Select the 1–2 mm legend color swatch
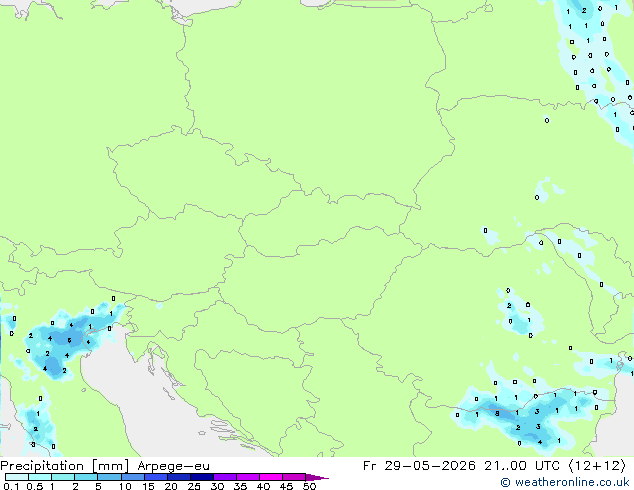Screen dimensions: 634x490 [63, 477]
